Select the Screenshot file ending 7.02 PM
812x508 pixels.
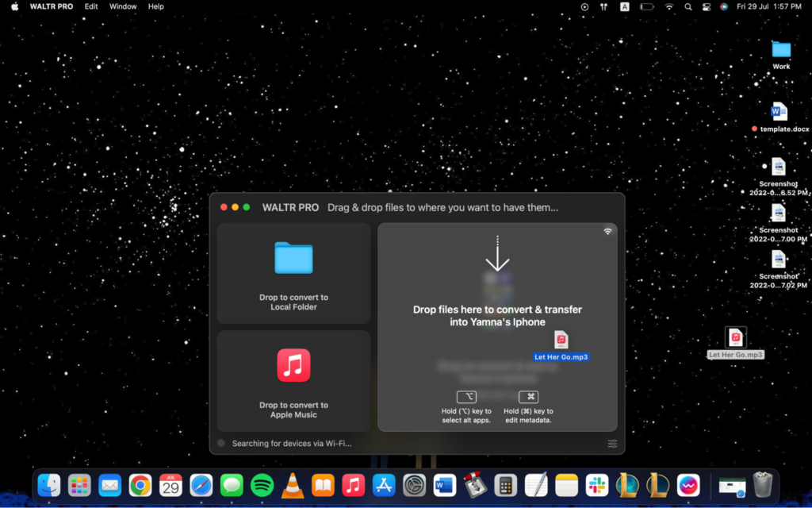[x=779, y=269]
